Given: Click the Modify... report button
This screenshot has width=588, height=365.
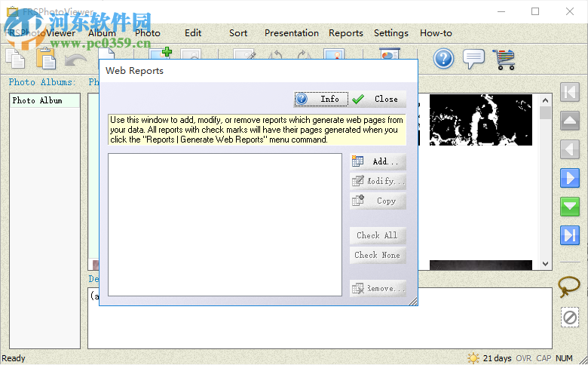Looking at the screenshot, I should point(378,181).
